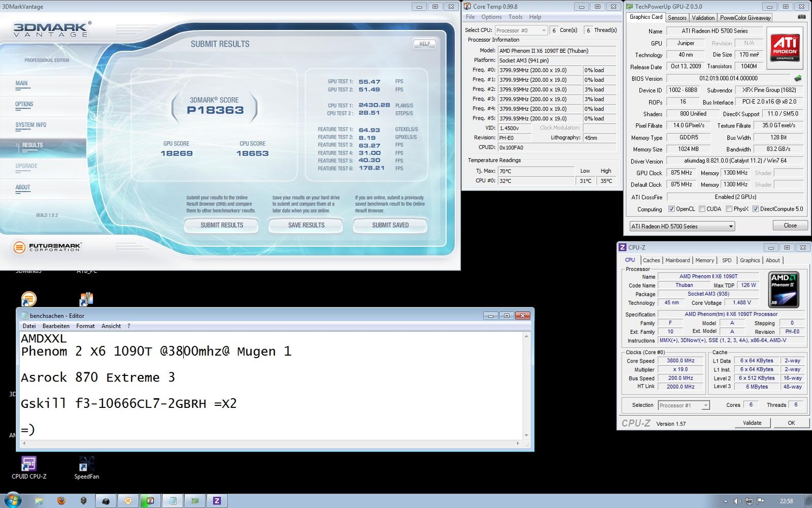This screenshot has width=812, height=508.
Task: Open the GPU selection dropdown in GPU-Z
Action: pos(682,226)
